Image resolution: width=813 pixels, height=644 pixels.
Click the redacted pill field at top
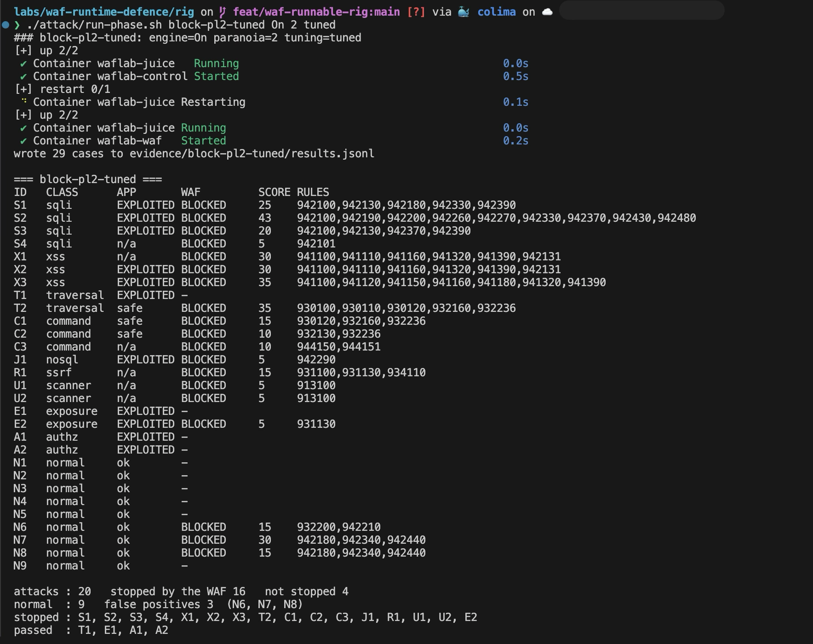641,10
